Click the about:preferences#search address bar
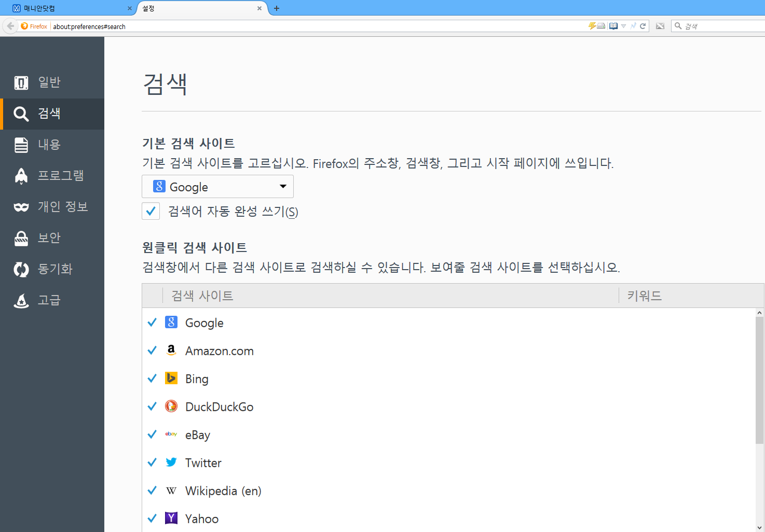765x532 pixels. coord(319,26)
